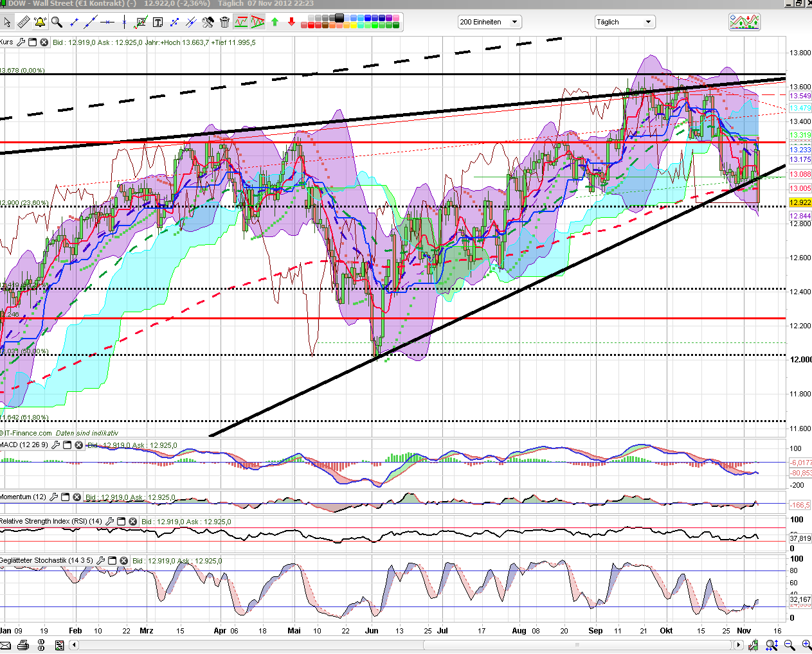Maximize the RSI panel
Image resolution: width=812 pixels, height=654 pixels.
click(x=121, y=521)
